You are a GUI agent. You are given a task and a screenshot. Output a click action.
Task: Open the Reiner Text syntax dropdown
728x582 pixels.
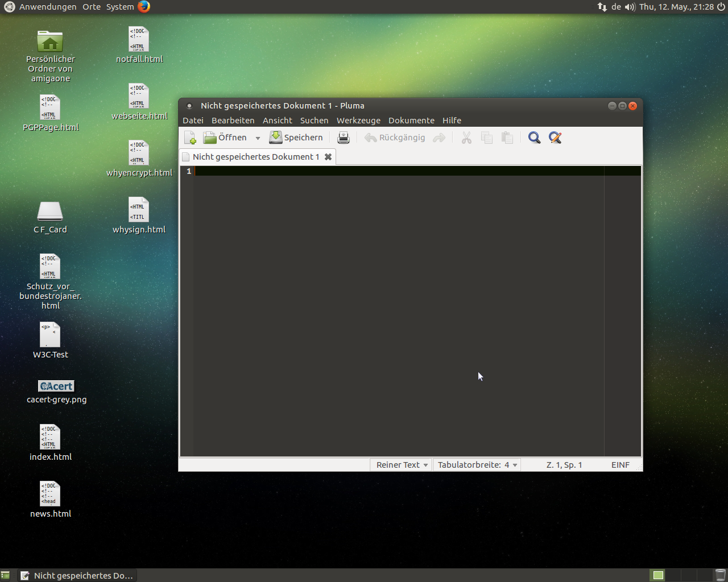pos(402,465)
